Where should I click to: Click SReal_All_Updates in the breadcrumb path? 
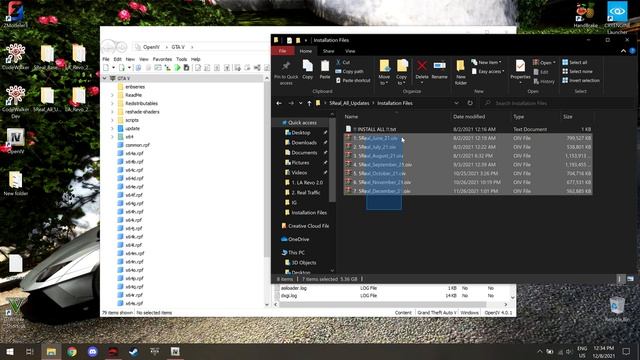[x=349, y=103]
